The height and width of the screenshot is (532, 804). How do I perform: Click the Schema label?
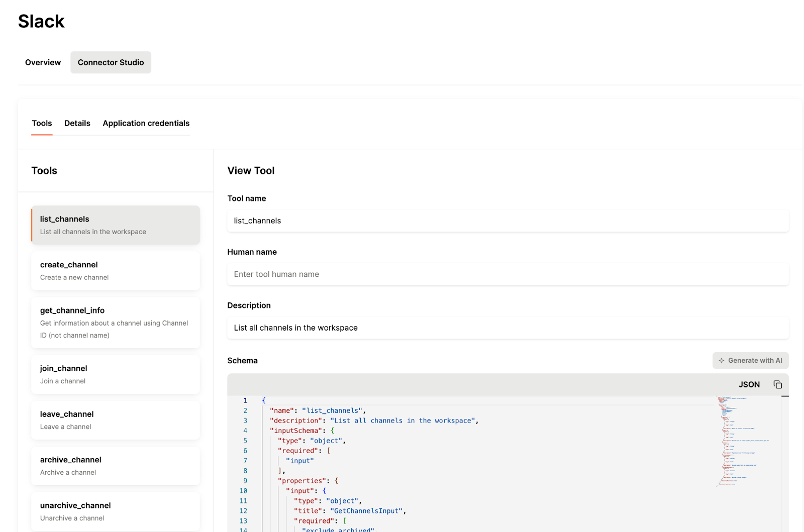pyautogui.click(x=242, y=361)
